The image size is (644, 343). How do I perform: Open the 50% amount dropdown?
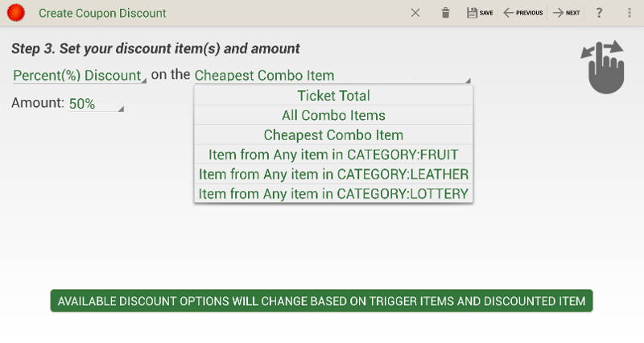96,104
